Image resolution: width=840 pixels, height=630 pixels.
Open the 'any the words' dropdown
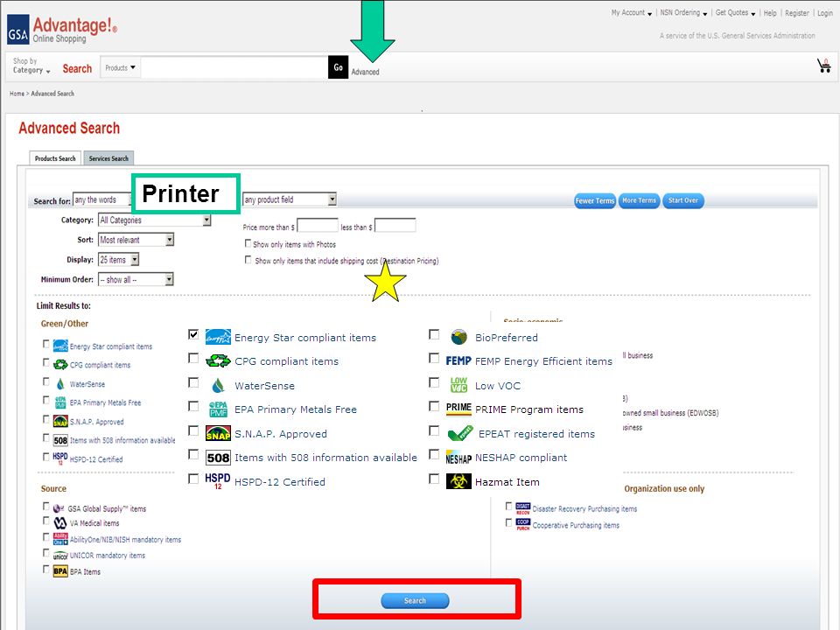pos(101,199)
